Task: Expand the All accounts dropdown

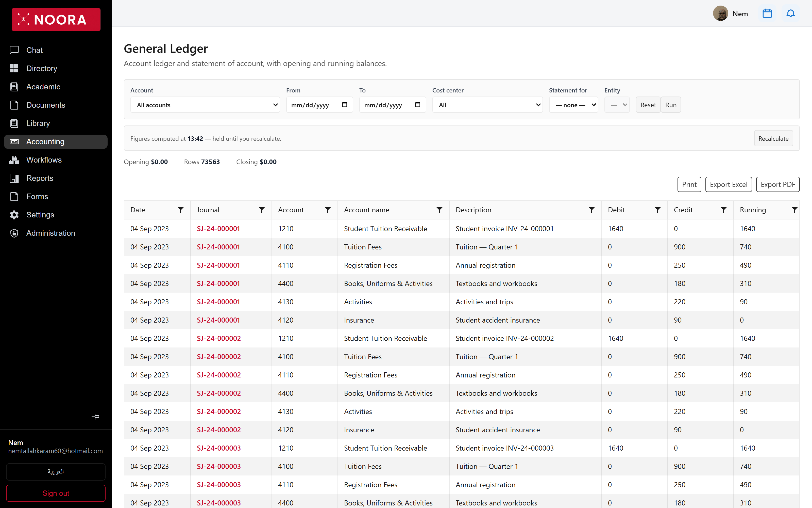Action: (x=205, y=105)
